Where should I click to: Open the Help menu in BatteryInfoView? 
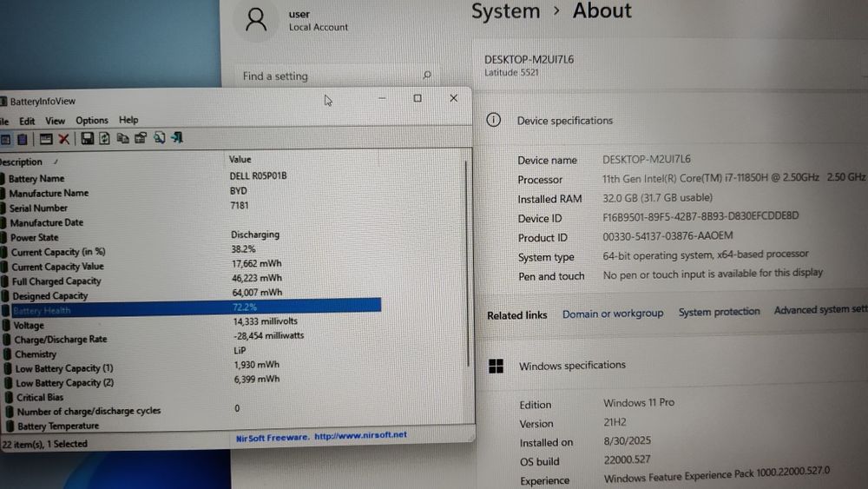[128, 120]
